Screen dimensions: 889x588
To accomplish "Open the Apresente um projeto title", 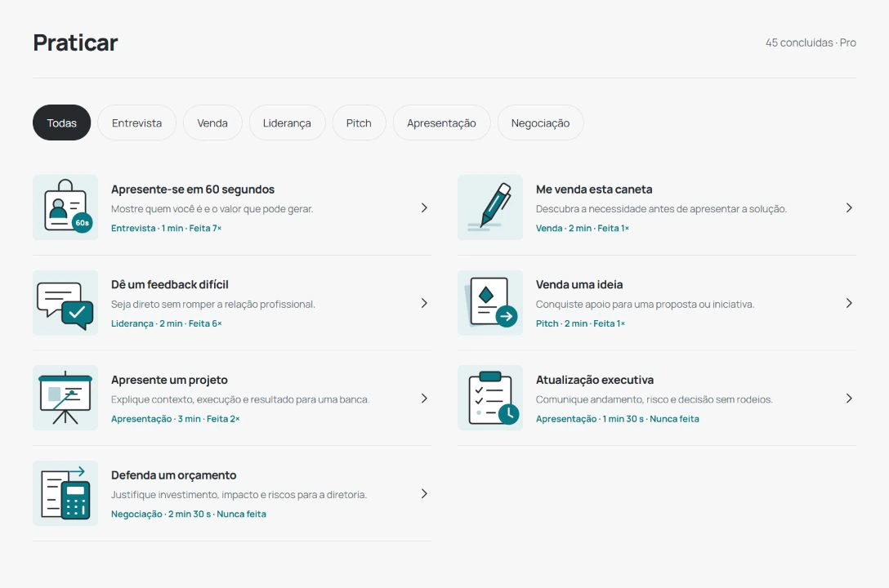I will [x=169, y=380].
